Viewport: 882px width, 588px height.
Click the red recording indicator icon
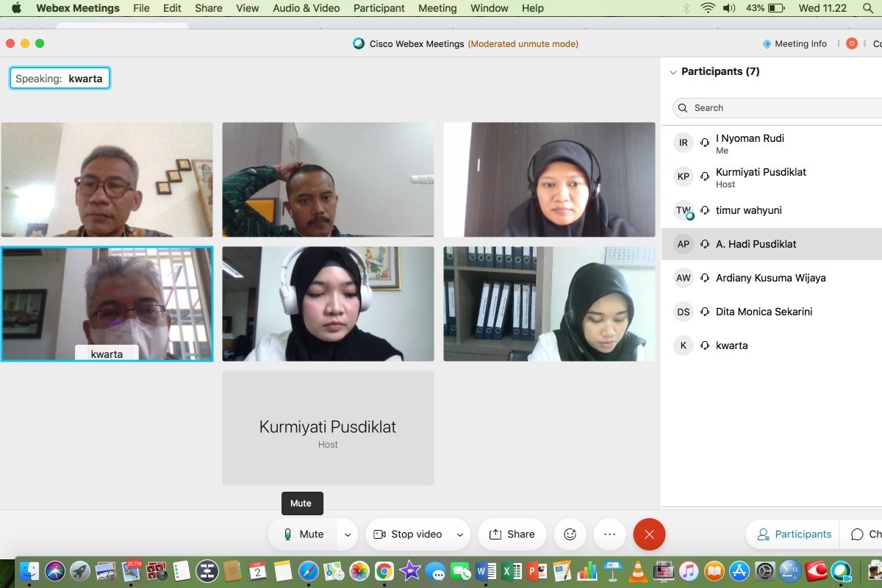coord(852,43)
